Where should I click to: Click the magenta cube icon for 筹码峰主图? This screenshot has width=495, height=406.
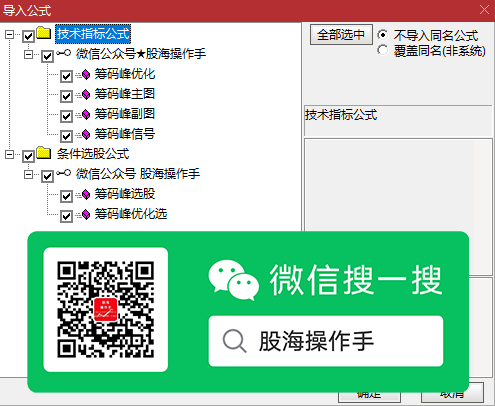point(86,95)
